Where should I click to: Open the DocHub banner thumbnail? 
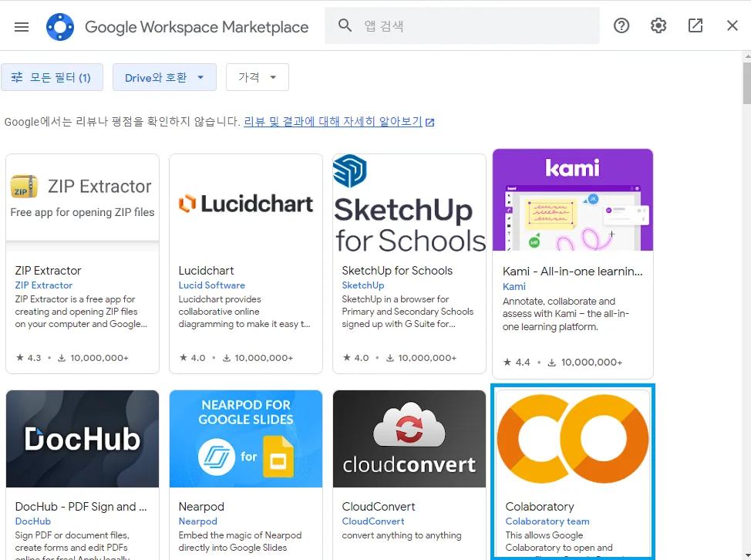click(x=83, y=439)
